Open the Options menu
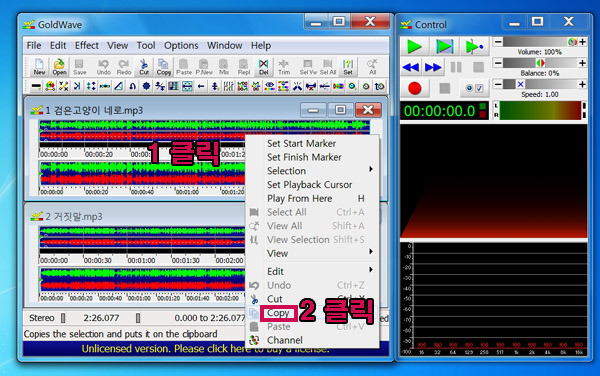The image size is (600, 376). (181, 46)
